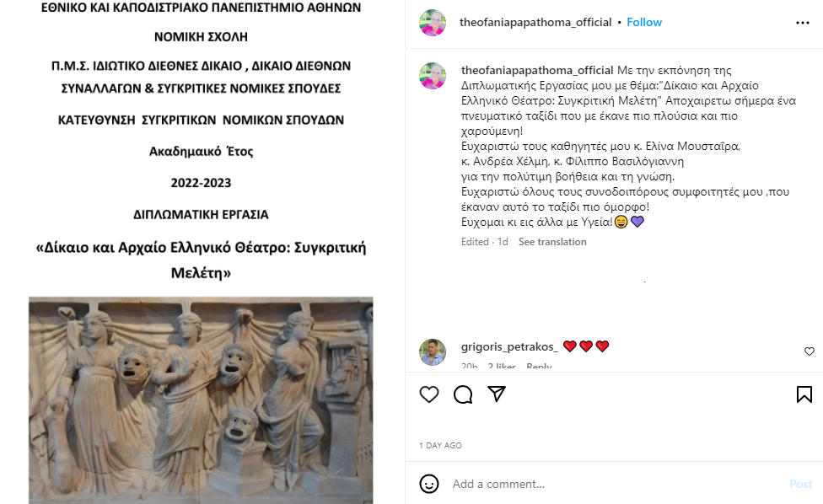Image resolution: width=823 pixels, height=504 pixels.
Task: Share the post with the paper plane icon
Action: pyautogui.click(x=497, y=394)
